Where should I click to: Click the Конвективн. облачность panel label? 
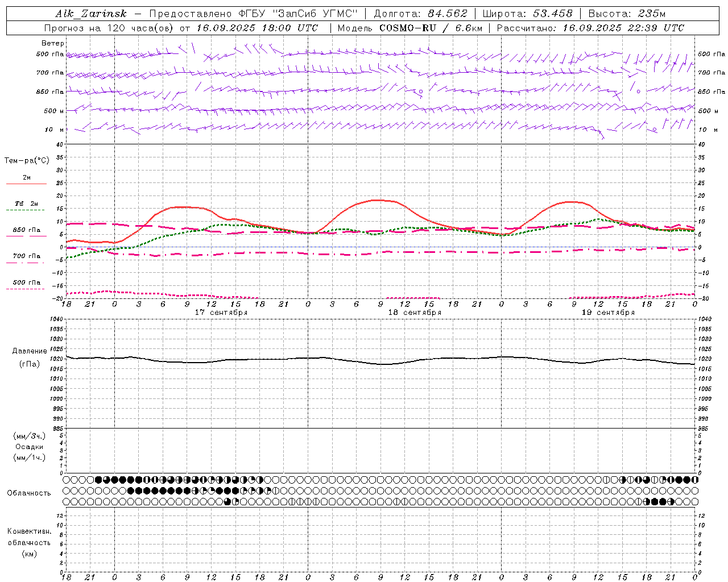[29, 537]
